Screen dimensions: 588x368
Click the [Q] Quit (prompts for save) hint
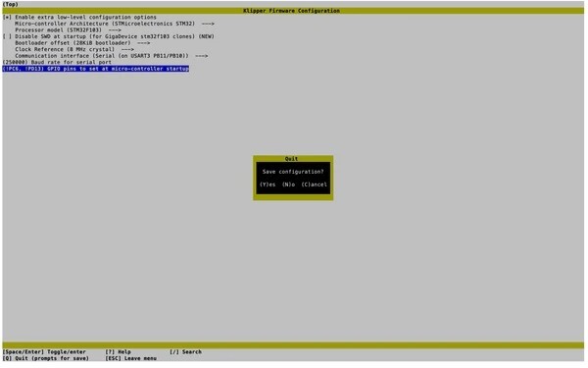pos(46,358)
